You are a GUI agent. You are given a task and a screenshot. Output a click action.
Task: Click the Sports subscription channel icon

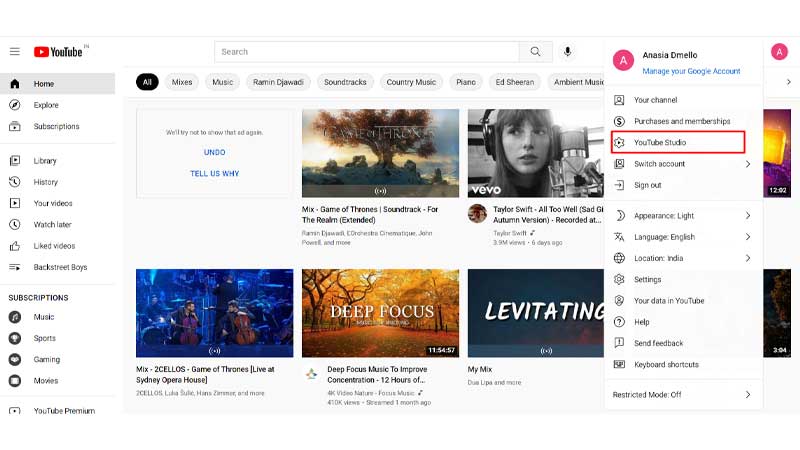[x=15, y=338]
